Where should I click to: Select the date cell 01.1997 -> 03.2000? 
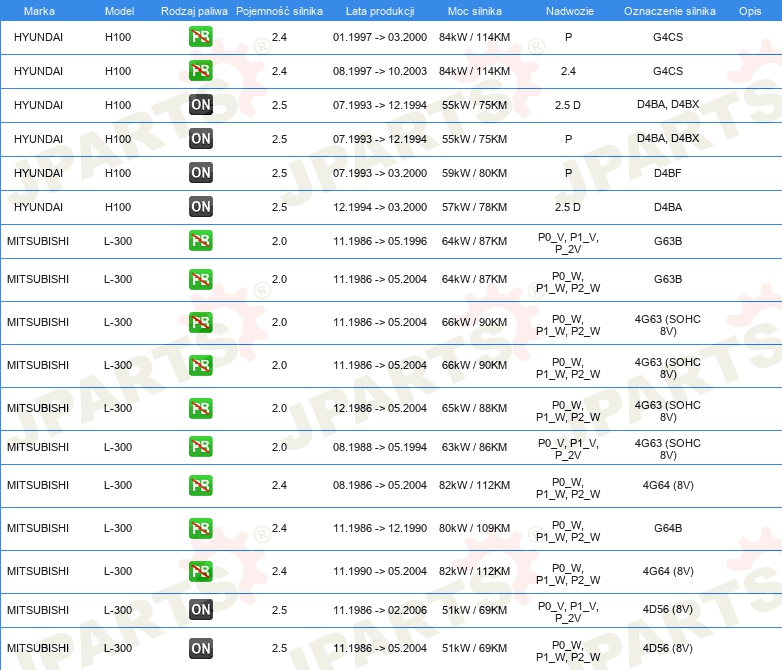coord(380,37)
